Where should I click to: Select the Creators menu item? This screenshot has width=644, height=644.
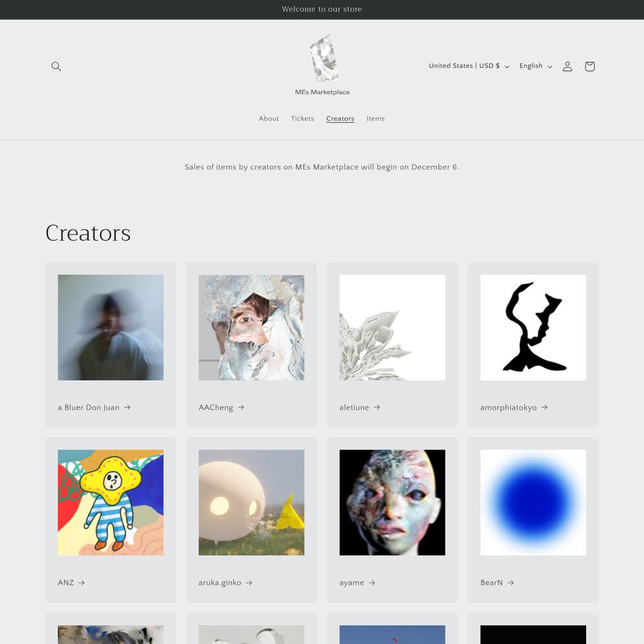pos(340,118)
